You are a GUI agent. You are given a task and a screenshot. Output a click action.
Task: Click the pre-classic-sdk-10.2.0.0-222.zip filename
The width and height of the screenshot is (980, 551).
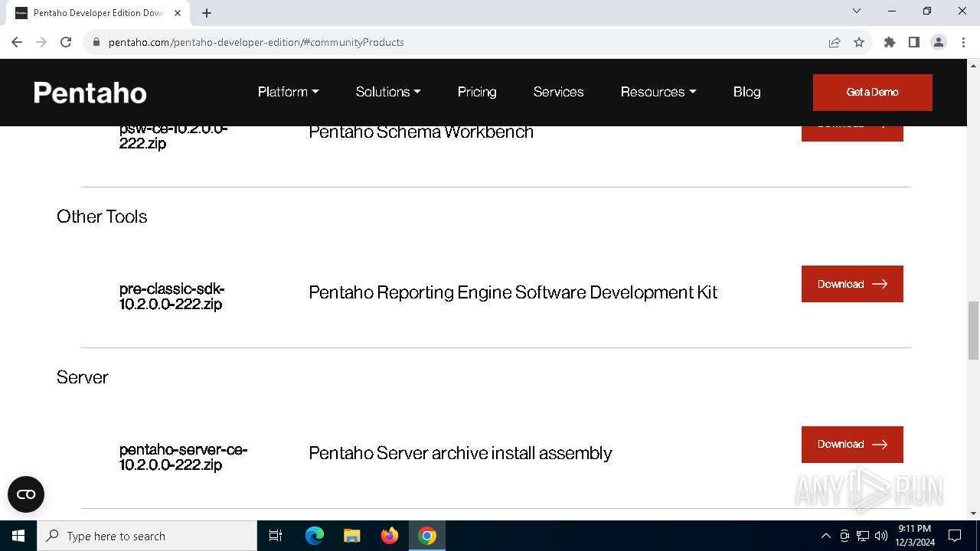click(x=172, y=296)
